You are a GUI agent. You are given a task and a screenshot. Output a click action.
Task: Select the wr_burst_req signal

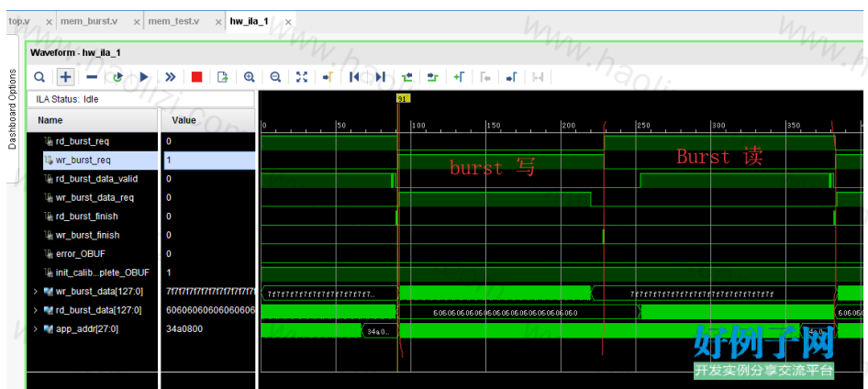click(83, 160)
